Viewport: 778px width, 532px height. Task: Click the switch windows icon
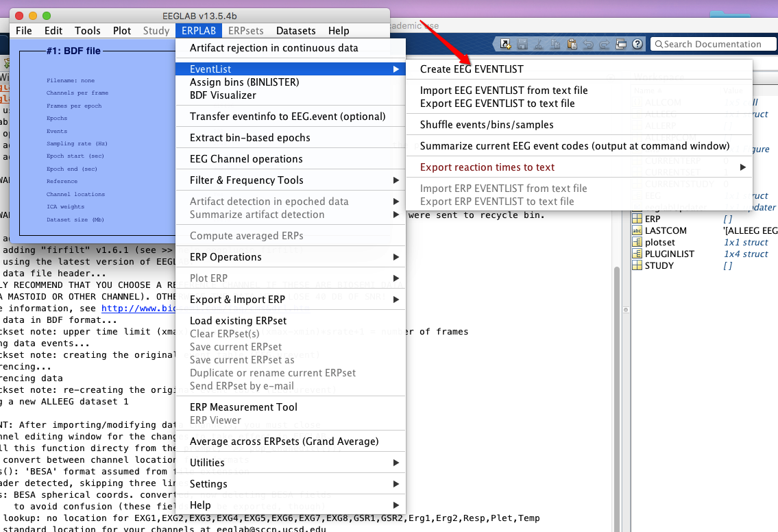coord(621,44)
